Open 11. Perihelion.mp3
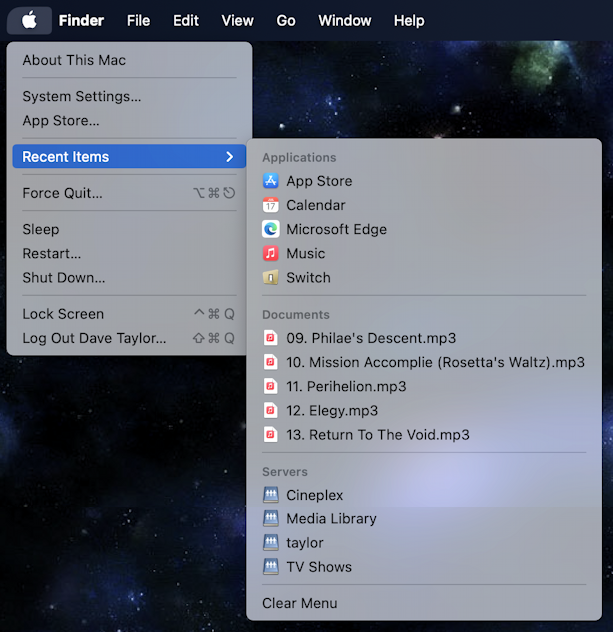 pos(424,386)
